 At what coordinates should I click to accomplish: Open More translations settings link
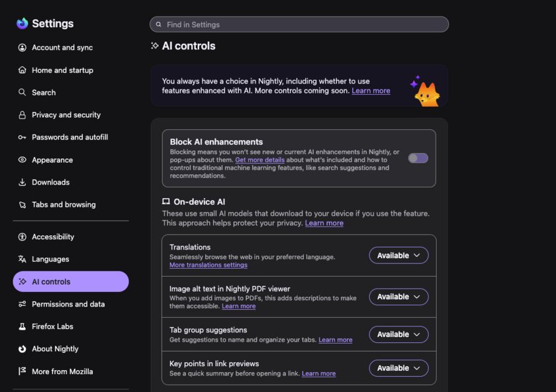coord(208,265)
